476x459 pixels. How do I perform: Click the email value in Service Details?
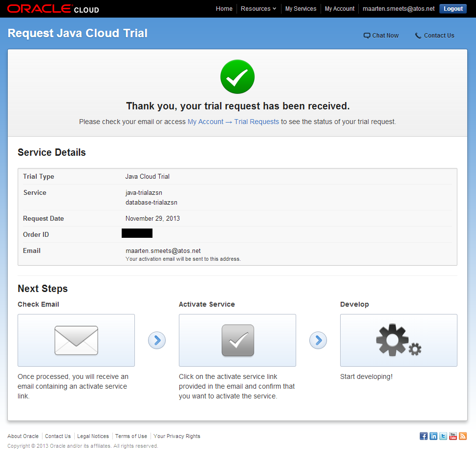click(163, 250)
